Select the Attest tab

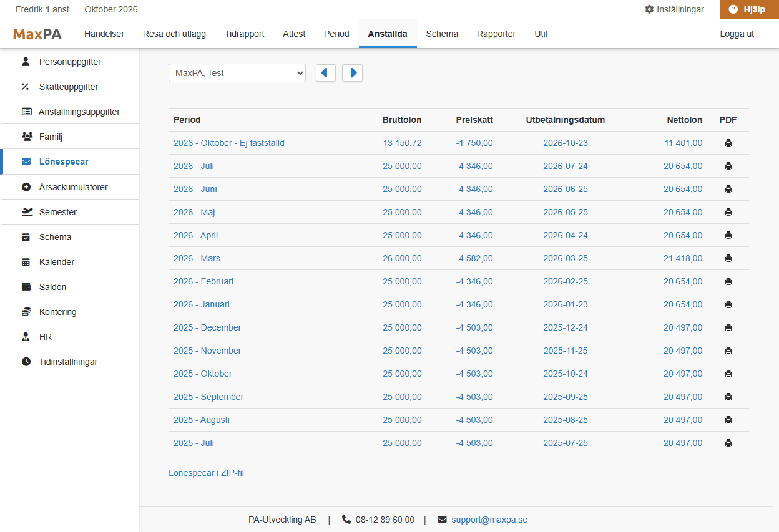tap(294, 34)
